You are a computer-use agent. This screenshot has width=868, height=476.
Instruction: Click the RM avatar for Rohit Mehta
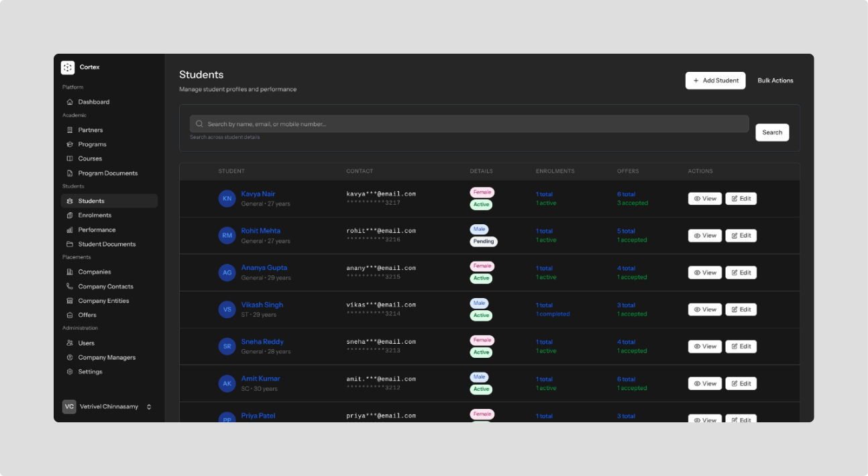pos(227,236)
